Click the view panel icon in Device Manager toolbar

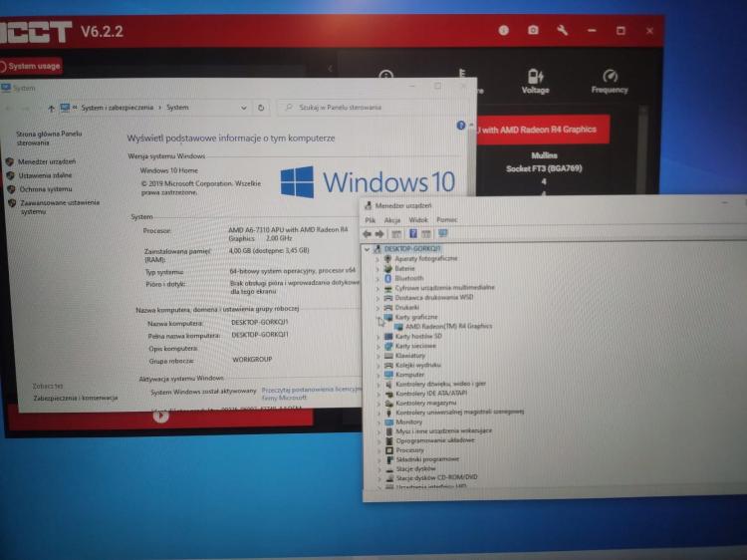click(x=426, y=234)
